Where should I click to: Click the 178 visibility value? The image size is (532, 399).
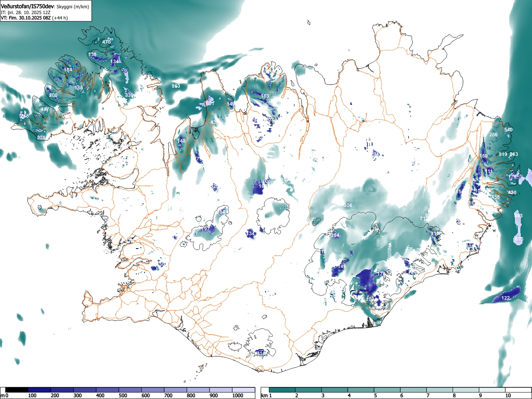[512, 177]
